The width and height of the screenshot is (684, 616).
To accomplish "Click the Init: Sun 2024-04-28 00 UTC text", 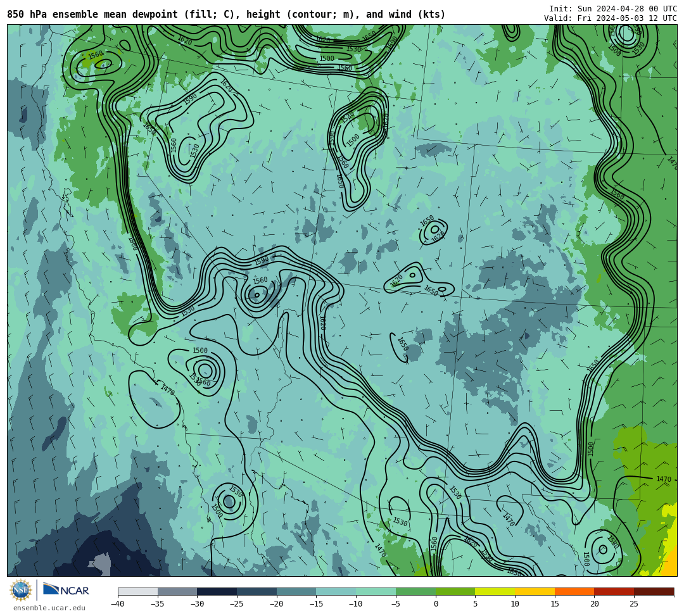I will pyautogui.click(x=613, y=9).
